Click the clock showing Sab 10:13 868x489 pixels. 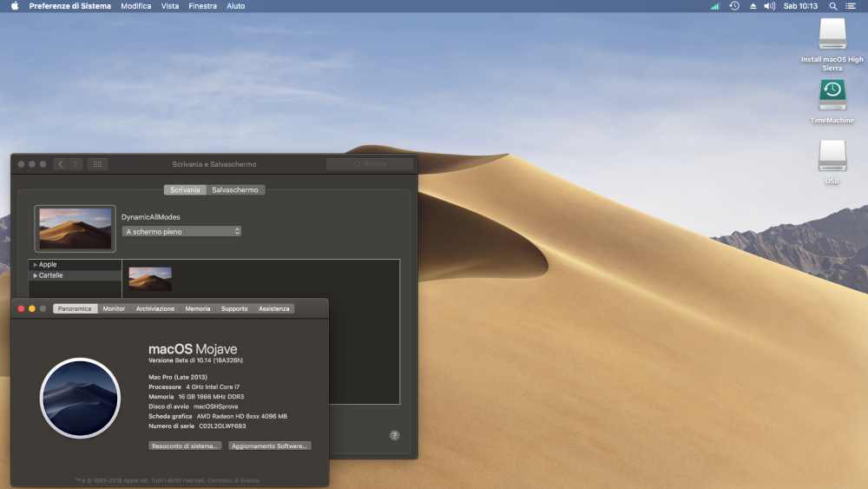(800, 6)
